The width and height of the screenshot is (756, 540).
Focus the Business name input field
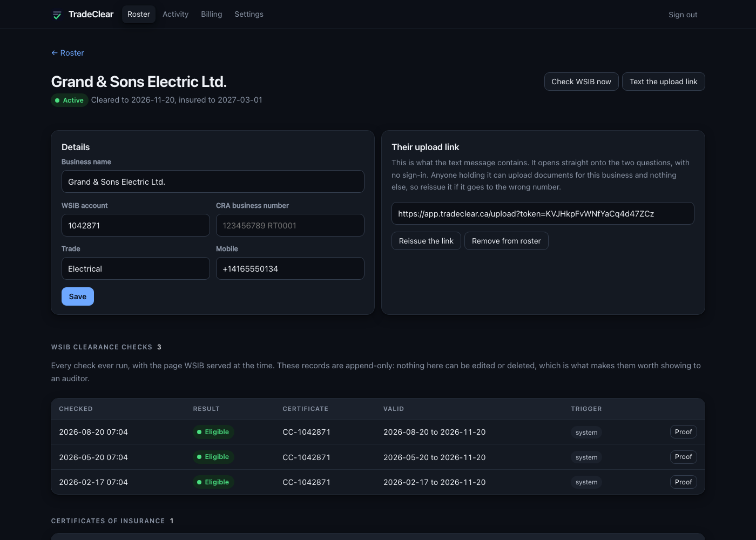point(213,181)
